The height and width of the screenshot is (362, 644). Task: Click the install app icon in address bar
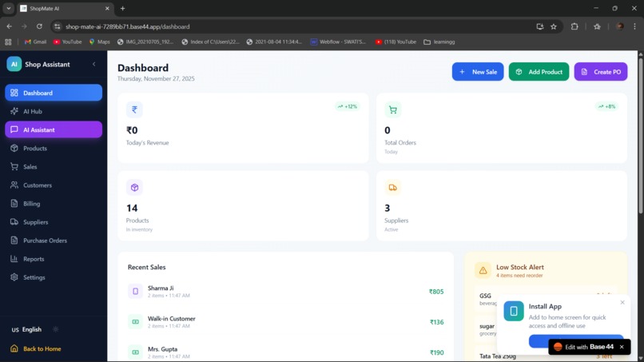[x=539, y=26]
